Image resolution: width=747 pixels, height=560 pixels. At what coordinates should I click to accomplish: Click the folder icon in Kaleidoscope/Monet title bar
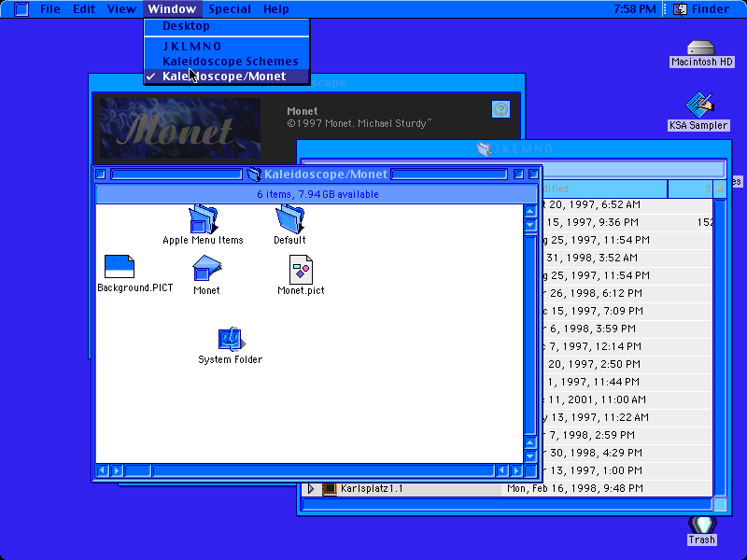coord(254,175)
